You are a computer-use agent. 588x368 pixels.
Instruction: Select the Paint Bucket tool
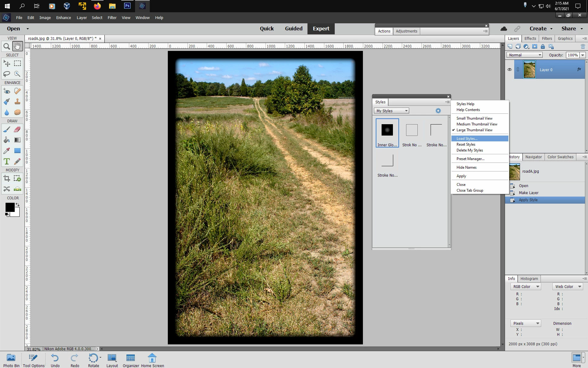coord(6,140)
